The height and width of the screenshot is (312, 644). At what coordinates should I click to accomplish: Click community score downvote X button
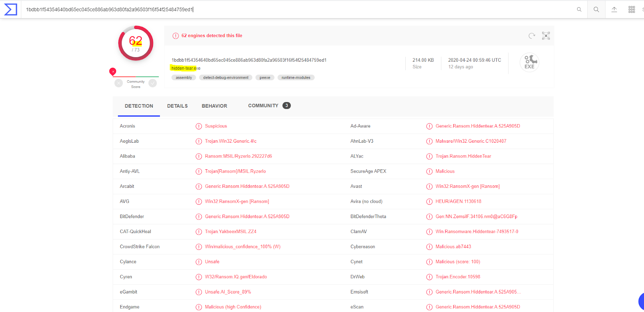(x=118, y=83)
